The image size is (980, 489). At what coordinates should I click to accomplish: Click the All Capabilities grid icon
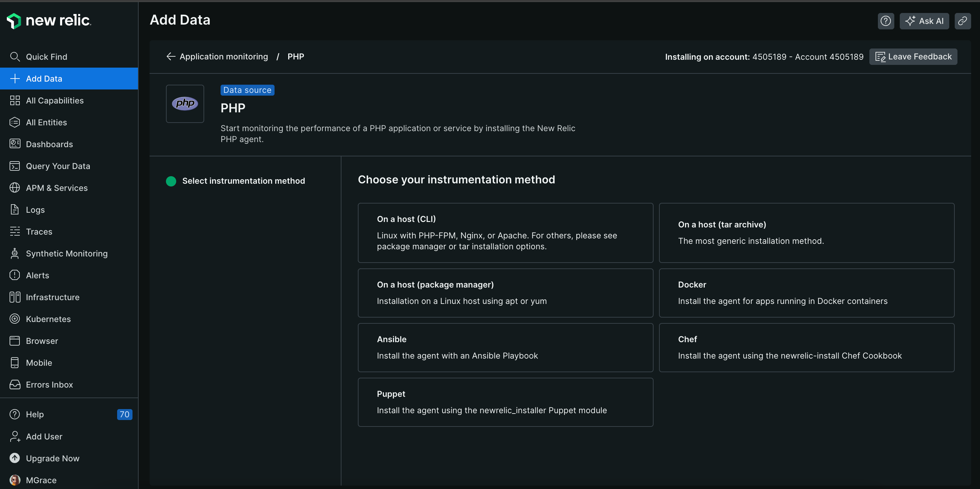15,100
